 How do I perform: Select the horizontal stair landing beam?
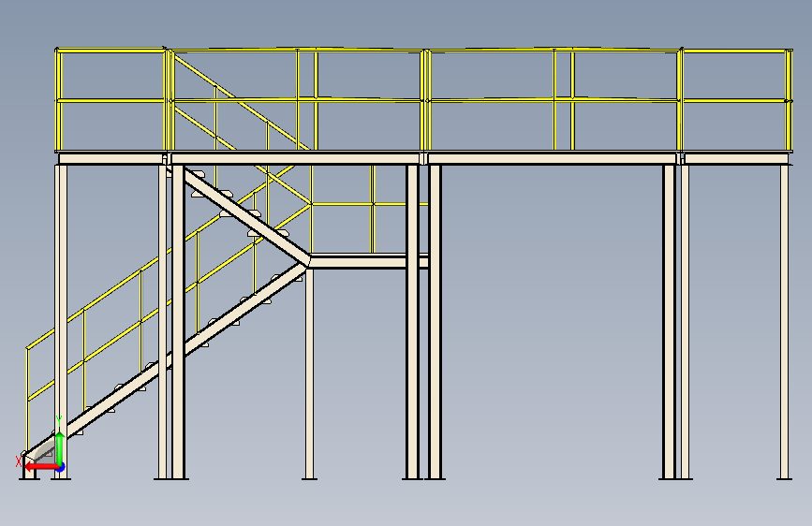pyautogui.click(x=368, y=261)
